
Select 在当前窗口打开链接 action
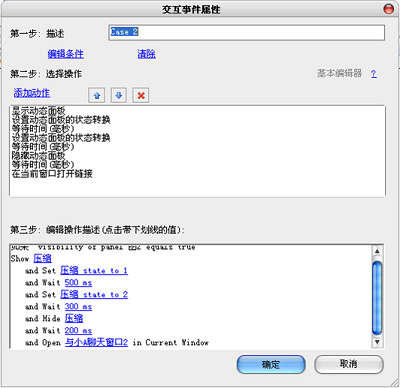pyautogui.click(x=52, y=174)
